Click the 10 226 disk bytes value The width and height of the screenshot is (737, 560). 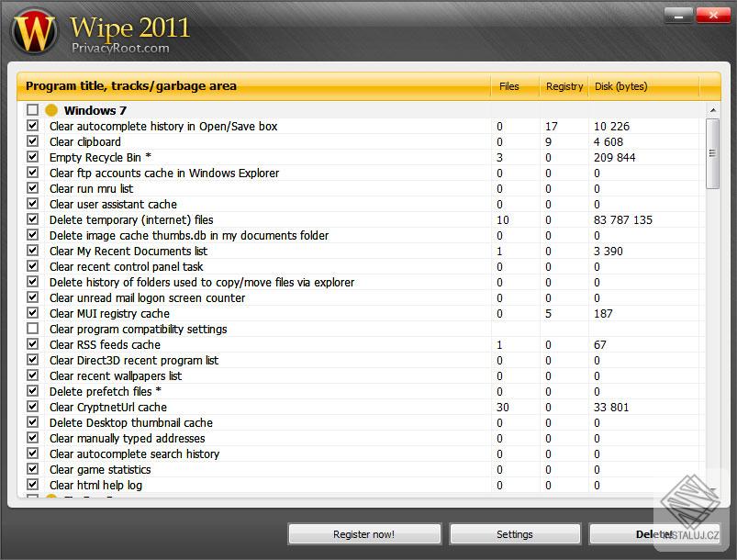pos(611,126)
